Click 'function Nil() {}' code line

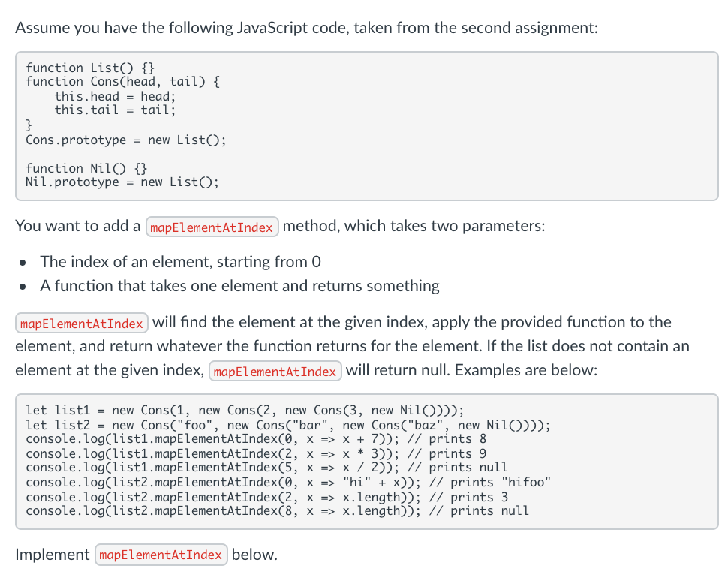(x=86, y=168)
